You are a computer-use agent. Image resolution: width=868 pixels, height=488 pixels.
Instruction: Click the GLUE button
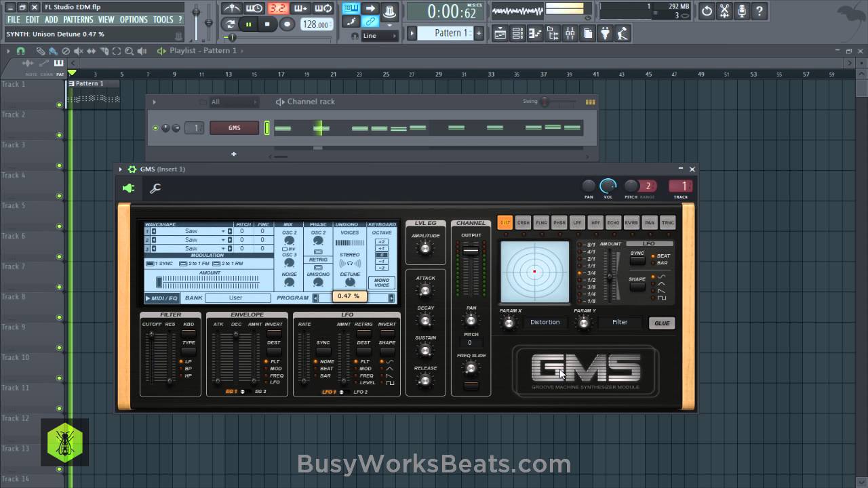click(x=662, y=323)
